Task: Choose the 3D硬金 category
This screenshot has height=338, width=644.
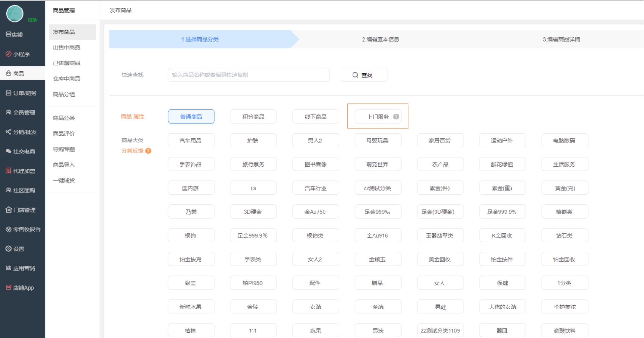Action: click(x=253, y=212)
